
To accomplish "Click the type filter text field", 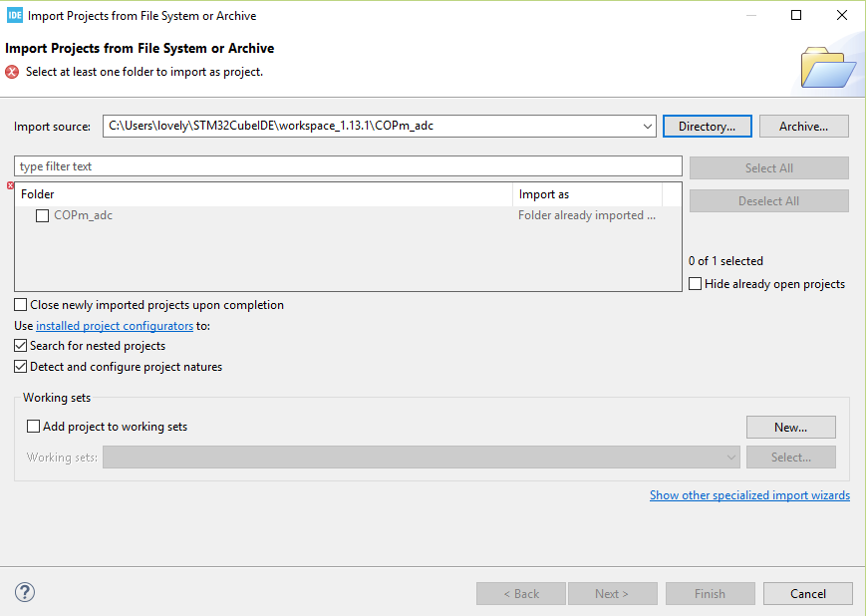I will [348, 166].
